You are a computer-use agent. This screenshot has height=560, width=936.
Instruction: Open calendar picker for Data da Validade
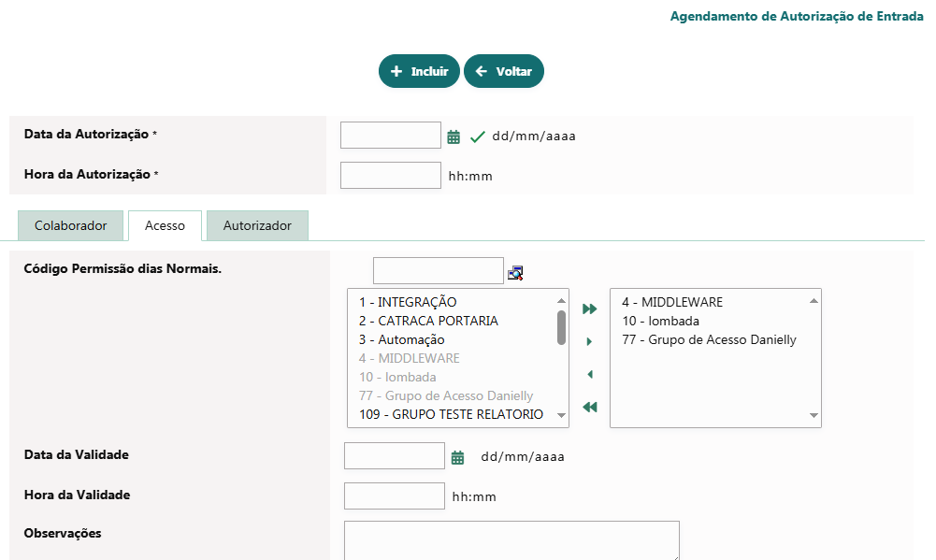tap(457, 457)
